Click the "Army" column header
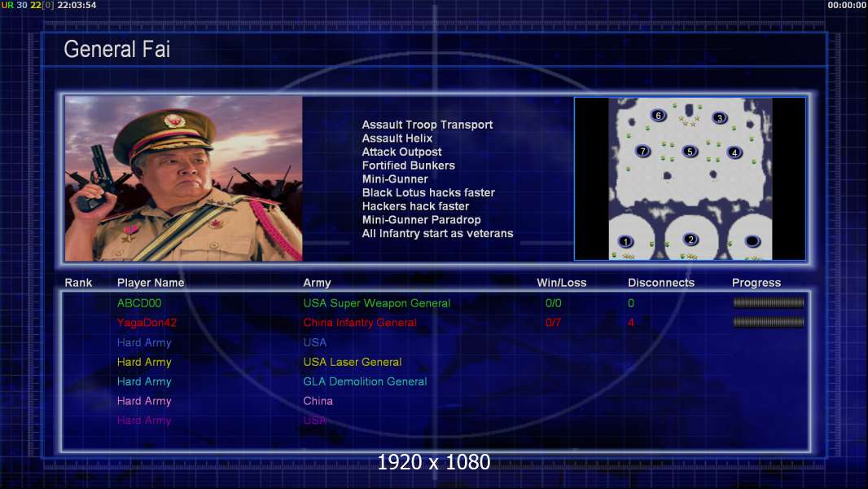The width and height of the screenshot is (868, 489). tap(317, 283)
